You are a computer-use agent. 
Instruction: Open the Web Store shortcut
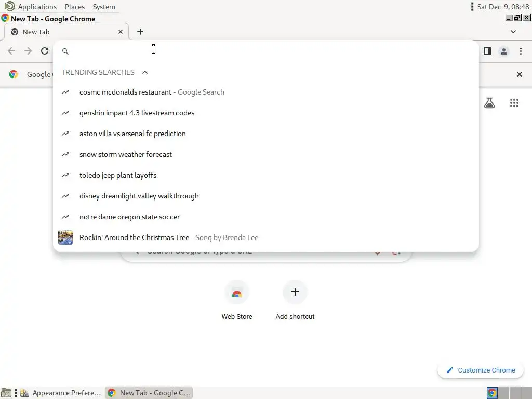(237, 300)
